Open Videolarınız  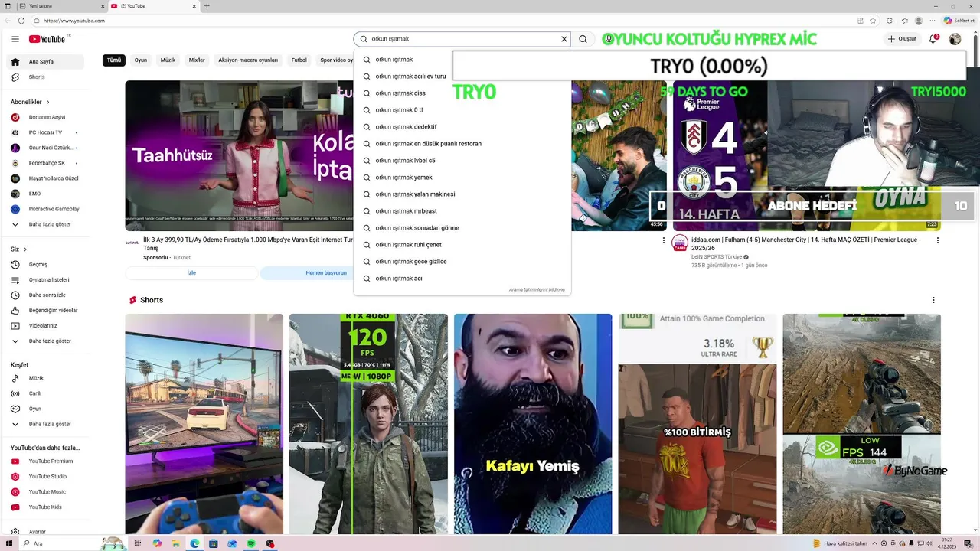click(46, 326)
